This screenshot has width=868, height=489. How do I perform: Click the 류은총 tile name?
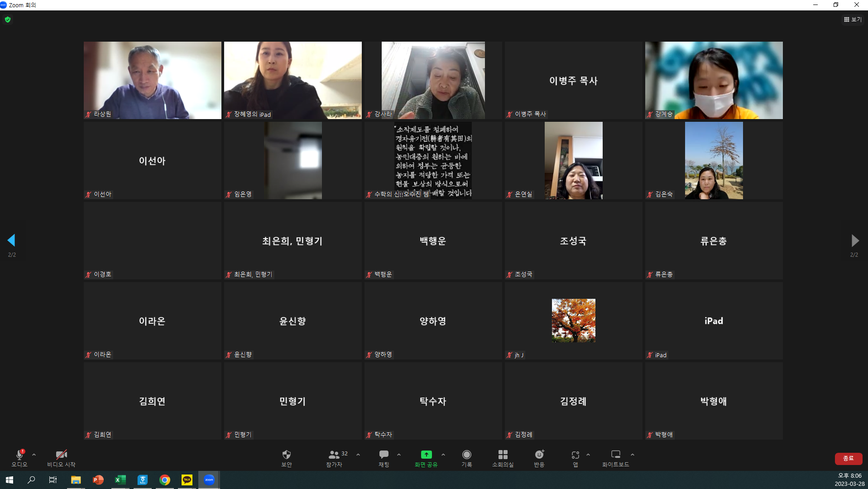pos(714,241)
